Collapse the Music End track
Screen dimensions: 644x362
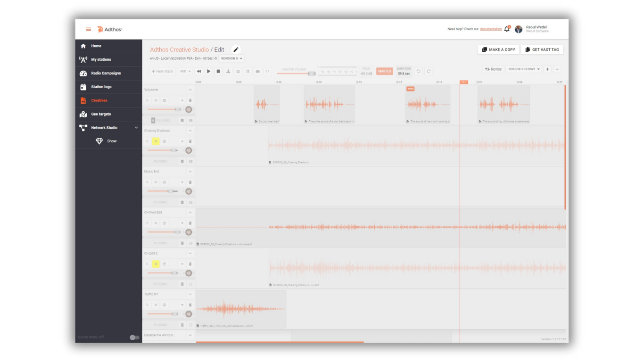(190, 172)
